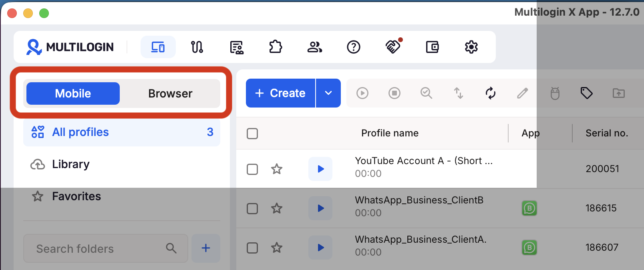Check the WhatsApp_Business_ClientA. profile checkbox

coord(252,248)
